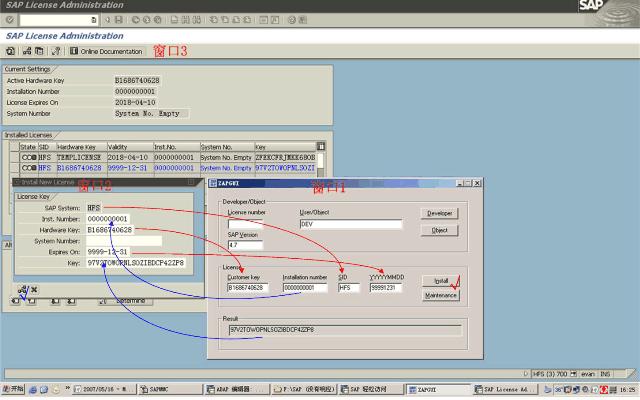Click the License number input field
The image size is (640, 400).
click(x=260, y=224)
